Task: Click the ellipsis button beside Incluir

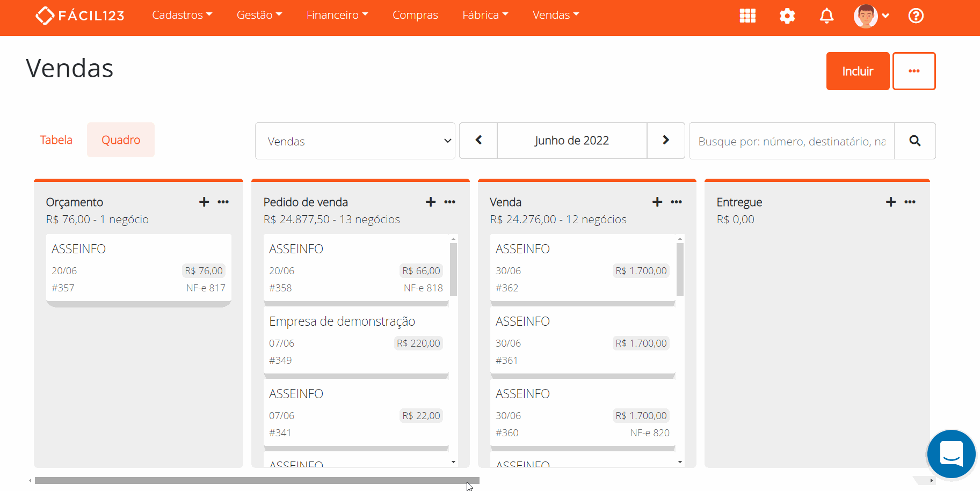Action: 914,71
